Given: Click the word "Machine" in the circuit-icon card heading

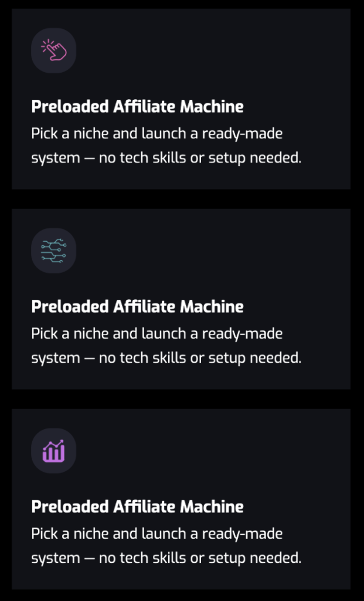Looking at the screenshot, I should tap(212, 307).
